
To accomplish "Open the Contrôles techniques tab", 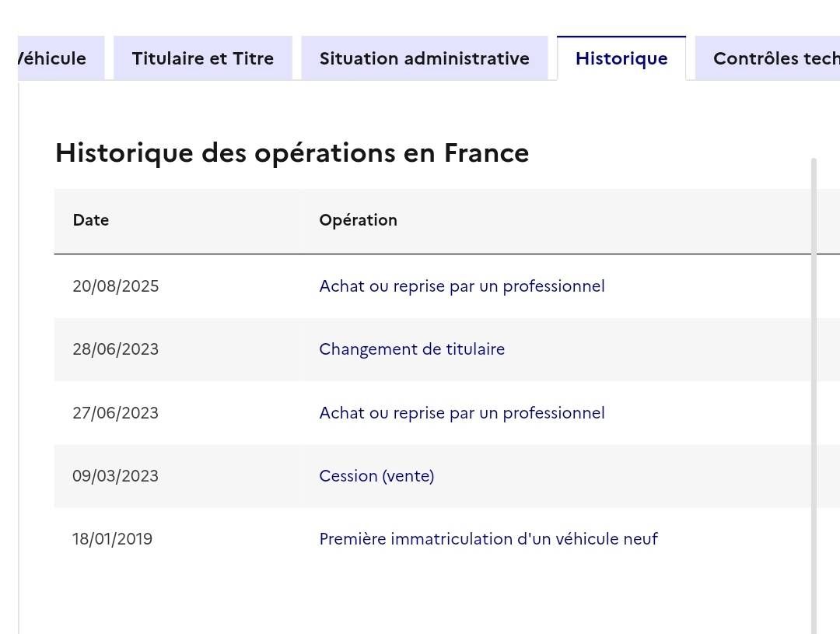I will tap(767, 58).
